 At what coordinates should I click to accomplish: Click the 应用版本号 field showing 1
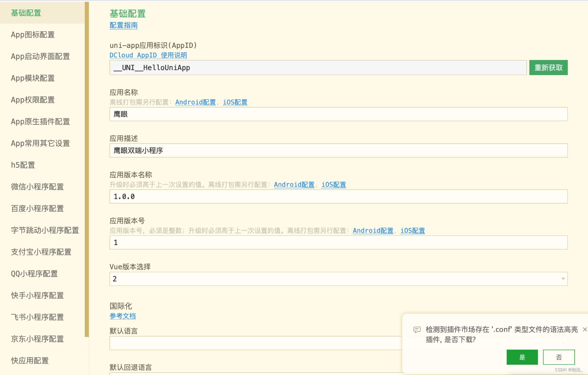coord(339,242)
